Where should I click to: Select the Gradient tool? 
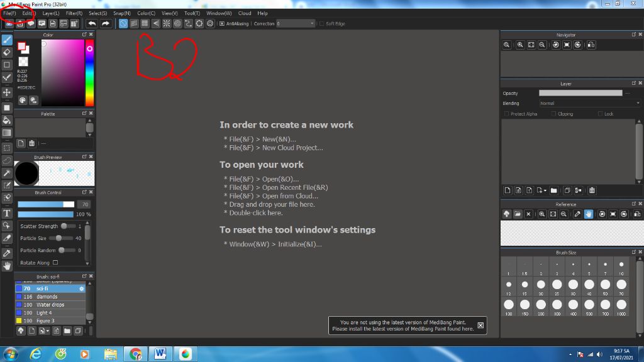(7, 133)
